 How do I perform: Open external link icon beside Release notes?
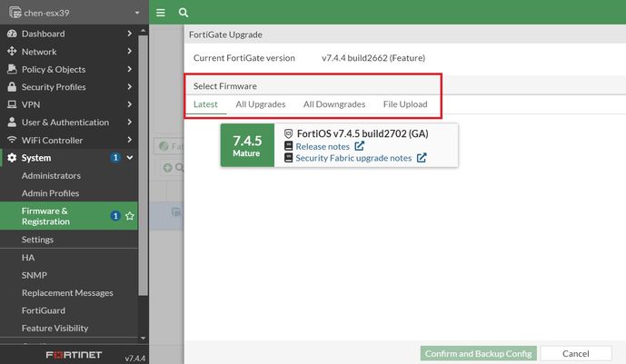pos(359,146)
